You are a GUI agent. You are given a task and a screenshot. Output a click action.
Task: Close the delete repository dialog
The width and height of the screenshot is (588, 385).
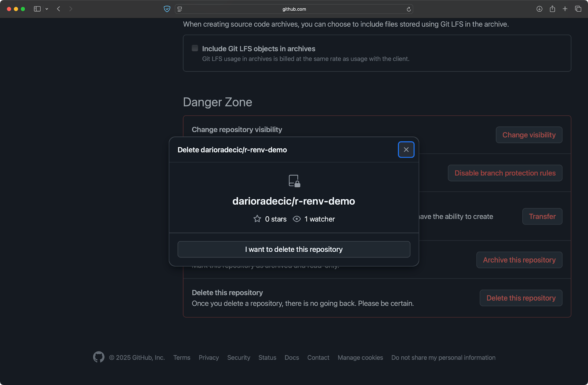click(x=406, y=150)
